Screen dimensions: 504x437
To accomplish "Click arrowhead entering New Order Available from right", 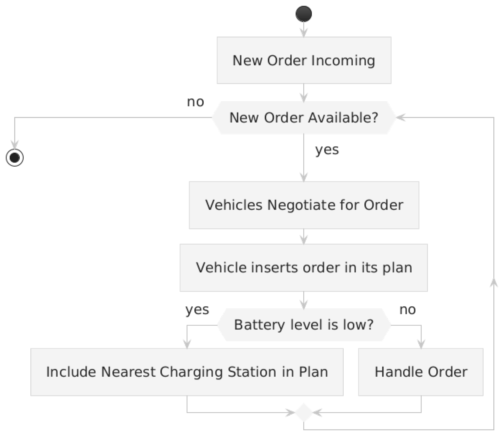I will [x=400, y=118].
